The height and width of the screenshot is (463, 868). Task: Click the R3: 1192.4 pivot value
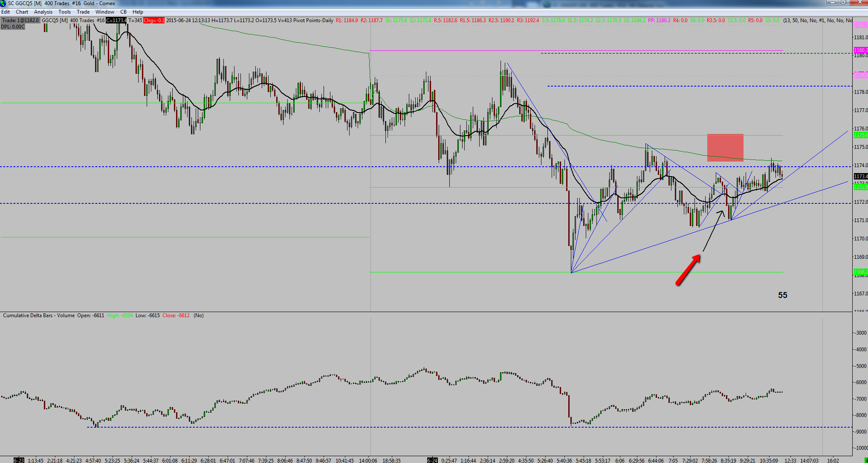[x=528, y=20]
